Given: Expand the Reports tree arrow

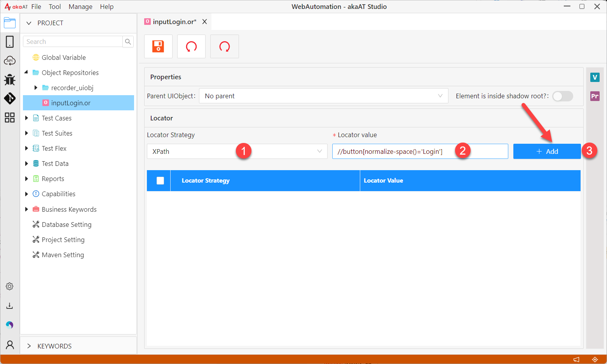Looking at the screenshot, I should 26,179.
